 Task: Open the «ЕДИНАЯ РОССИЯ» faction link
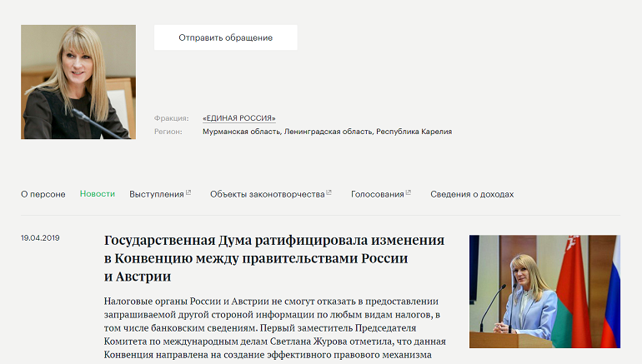tap(238, 118)
